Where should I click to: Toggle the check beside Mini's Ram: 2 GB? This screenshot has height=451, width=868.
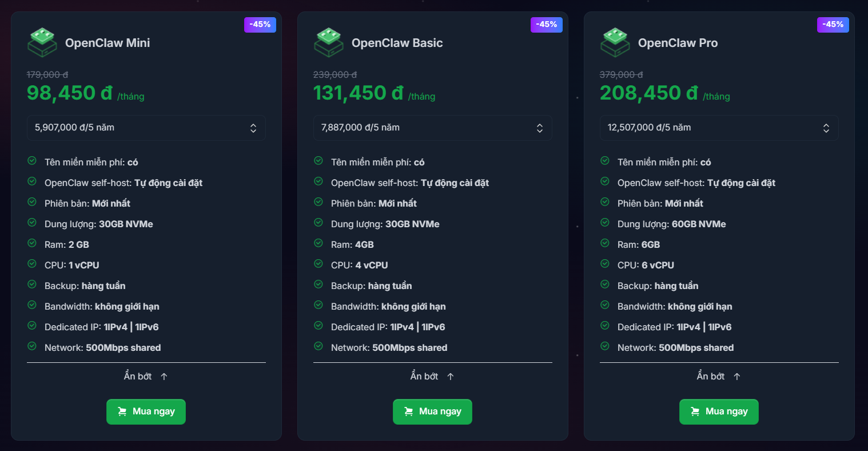tap(32, 243)
